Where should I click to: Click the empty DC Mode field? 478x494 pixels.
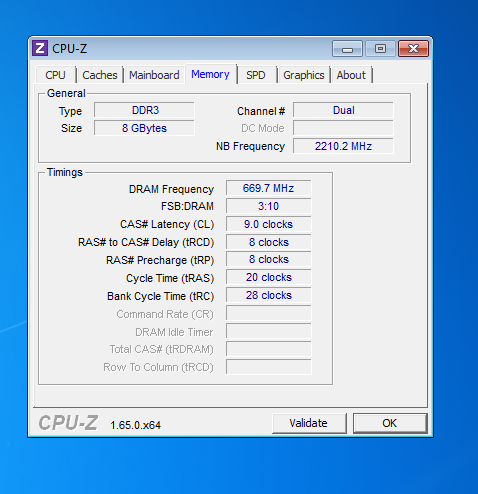pyautogui.click(x=343, y=128)
